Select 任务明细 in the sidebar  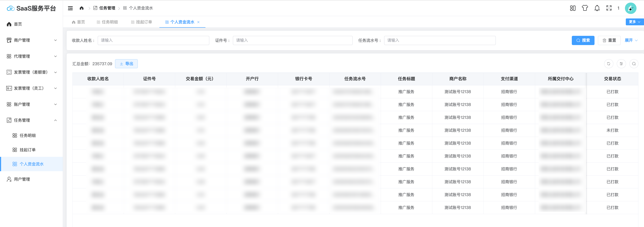pyautogui.click(x=27, y=136)
